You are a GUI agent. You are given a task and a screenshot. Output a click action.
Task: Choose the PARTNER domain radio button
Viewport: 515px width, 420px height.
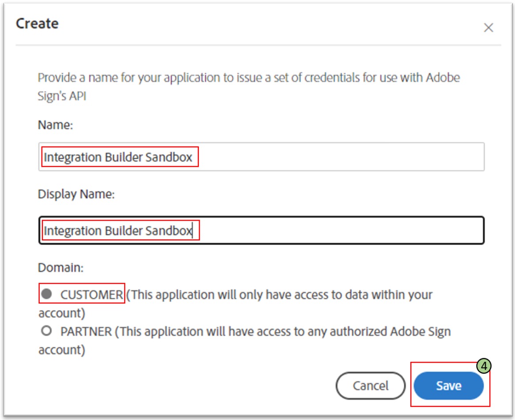47,330
